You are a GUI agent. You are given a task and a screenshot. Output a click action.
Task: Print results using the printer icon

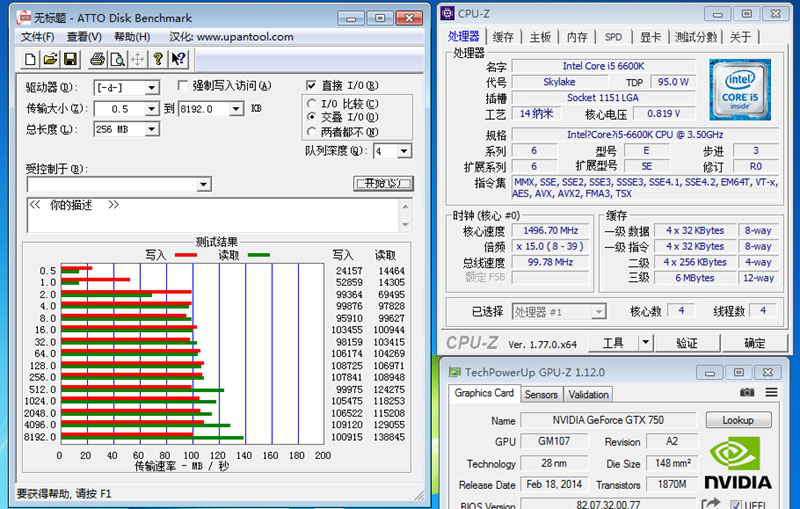97,59
